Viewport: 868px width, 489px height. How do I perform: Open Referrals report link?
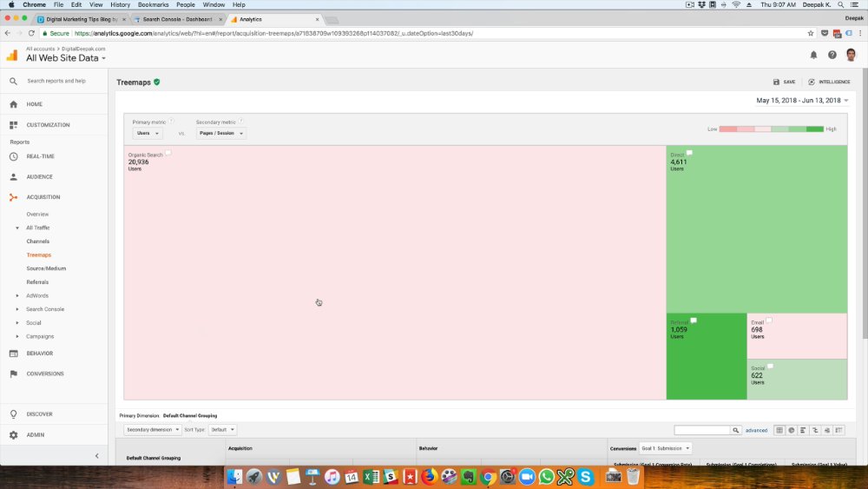pyautogui.click(x=37, y=282)
